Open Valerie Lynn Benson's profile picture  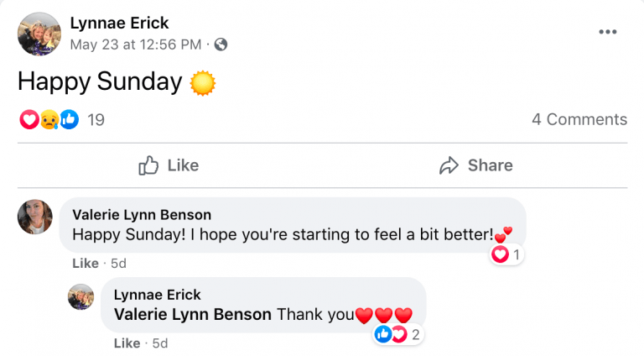35,217
